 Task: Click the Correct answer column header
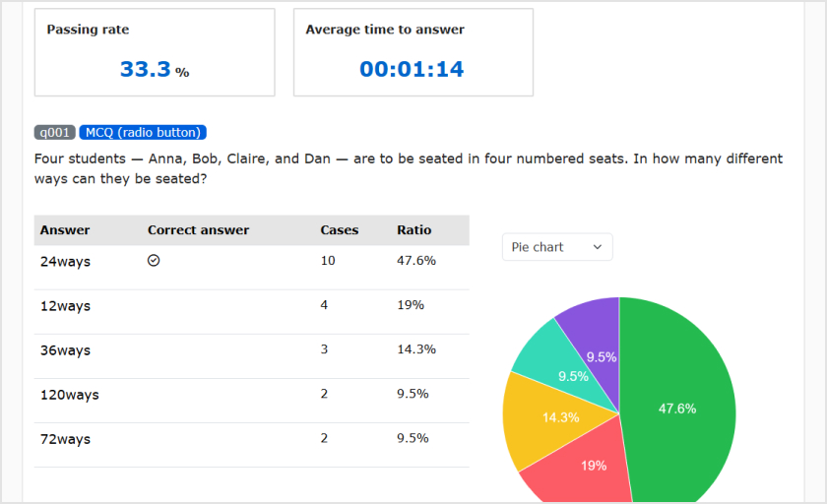(198, 230)
